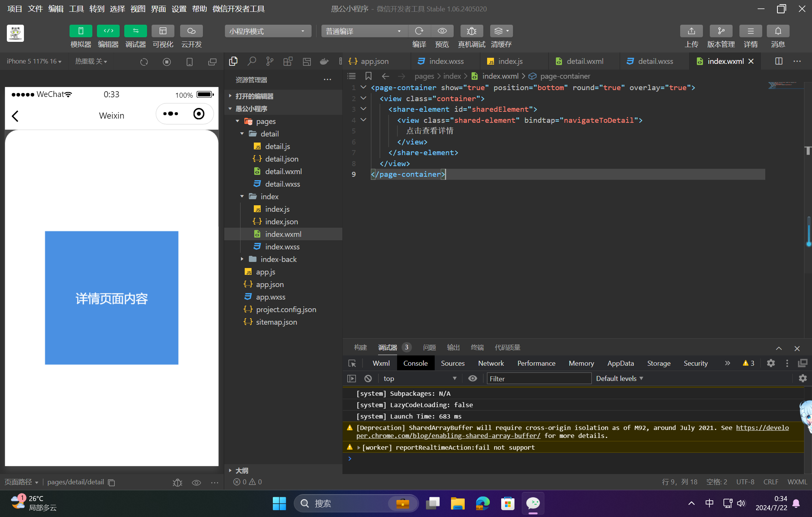The image size is (812, 517).
Task: Click the 上传 upload icon
Action: [691, 31]
